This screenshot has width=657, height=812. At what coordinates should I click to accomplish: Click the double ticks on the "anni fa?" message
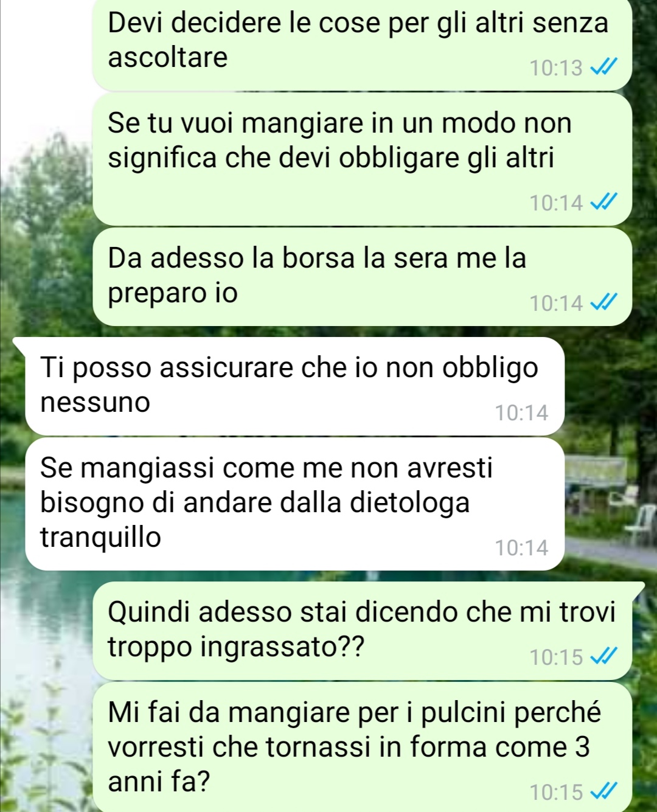[x=605, y=792]
